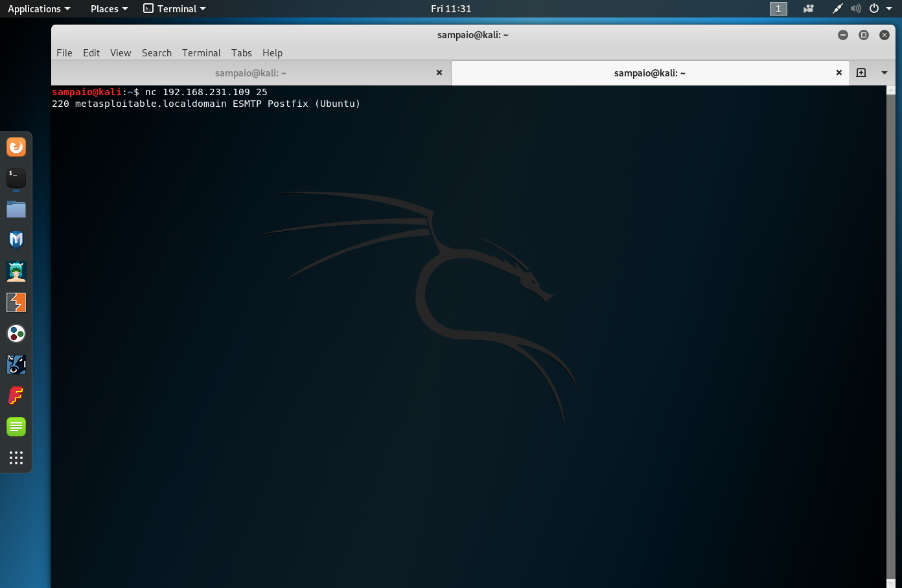This screenshot has height=588, width=902.
Task: Show all applications grid
Action: (x=16, y=458)
